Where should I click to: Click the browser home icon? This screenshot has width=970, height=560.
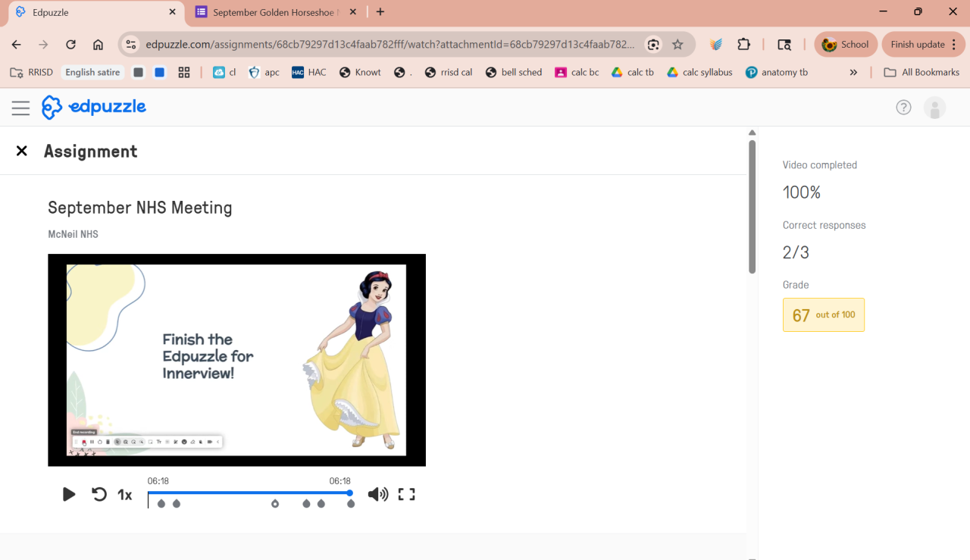99,45
